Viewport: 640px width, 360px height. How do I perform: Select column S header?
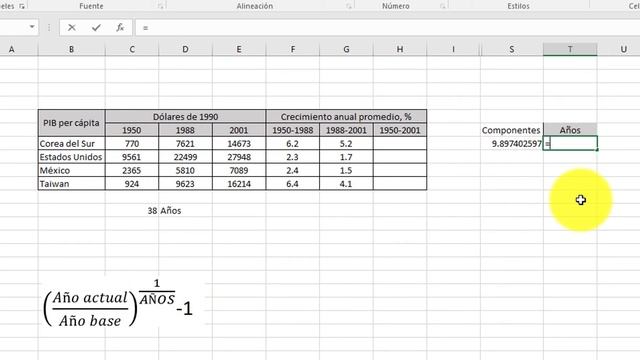click(512, 49)
